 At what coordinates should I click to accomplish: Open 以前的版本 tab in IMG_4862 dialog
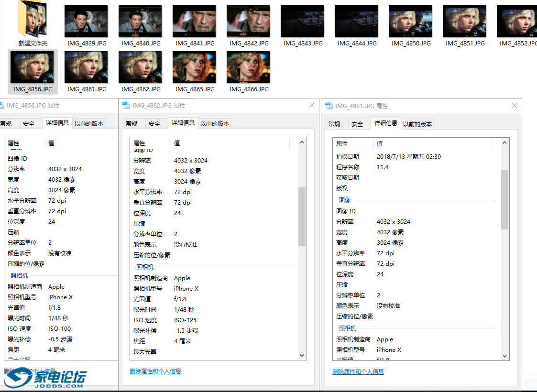pos(215,123)
